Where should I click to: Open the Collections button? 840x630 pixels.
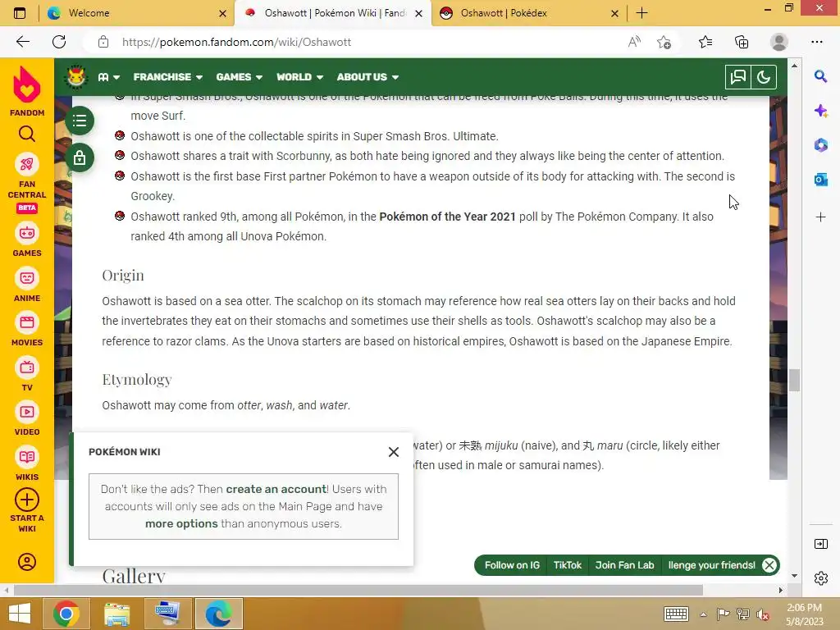(x=742, y=42)
